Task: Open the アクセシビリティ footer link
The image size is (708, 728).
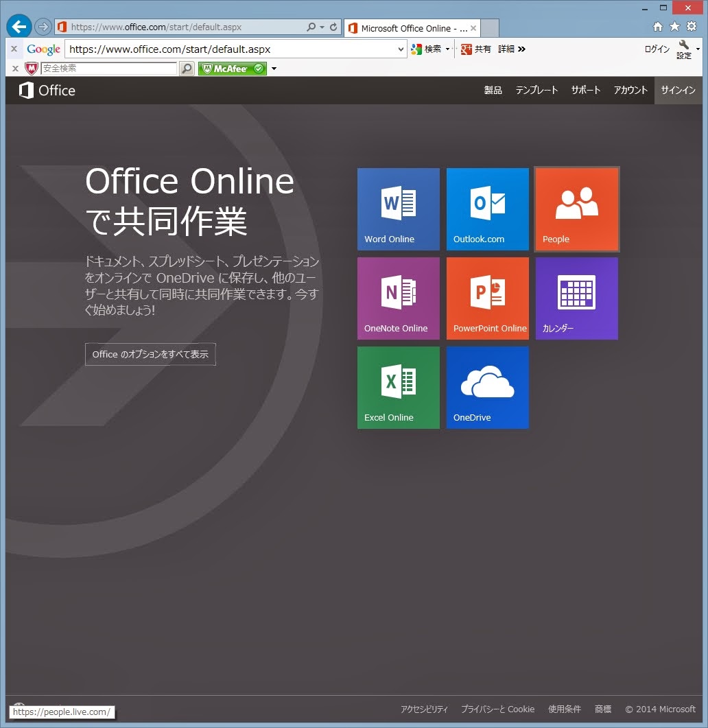Action: [425, 709]
